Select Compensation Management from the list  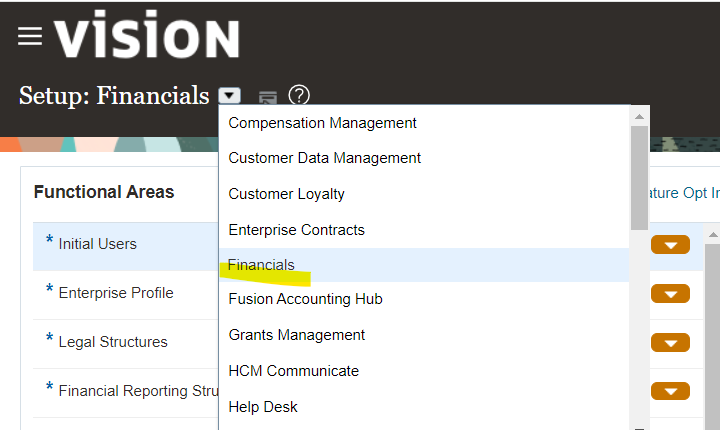(x=322, y=123)
